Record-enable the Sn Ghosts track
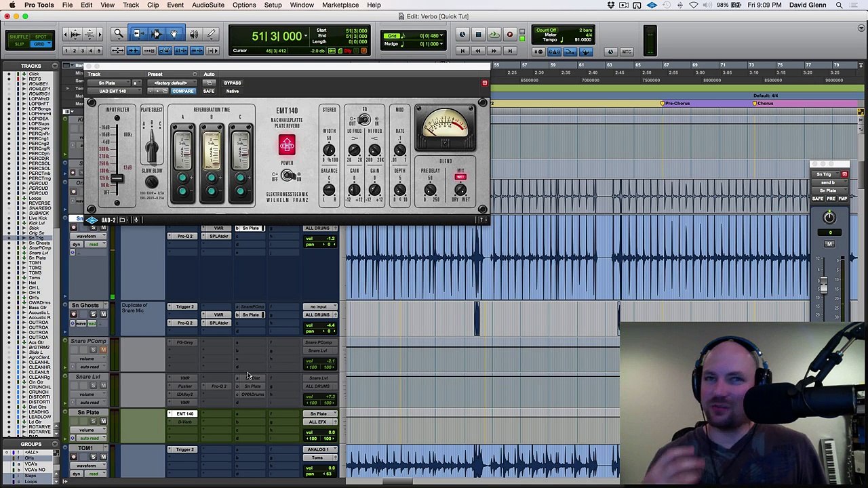868x488 pixels. click(74, 314)
